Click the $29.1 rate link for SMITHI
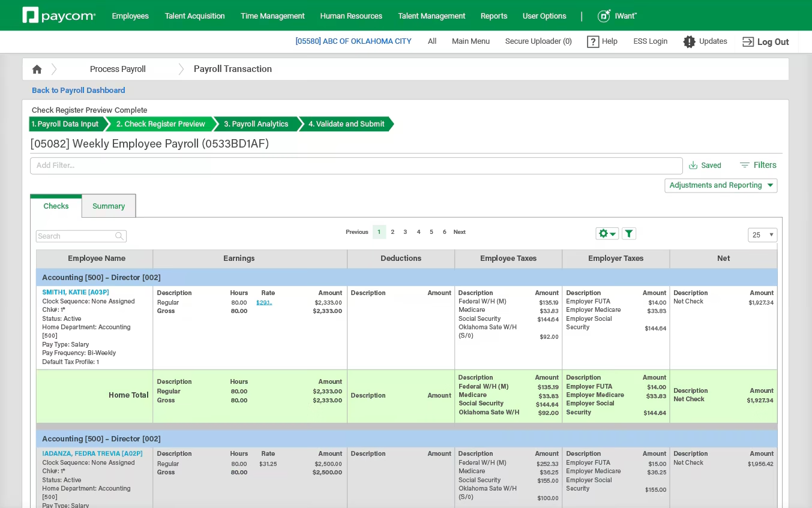 pyautogui.click(x=263, y=302)
